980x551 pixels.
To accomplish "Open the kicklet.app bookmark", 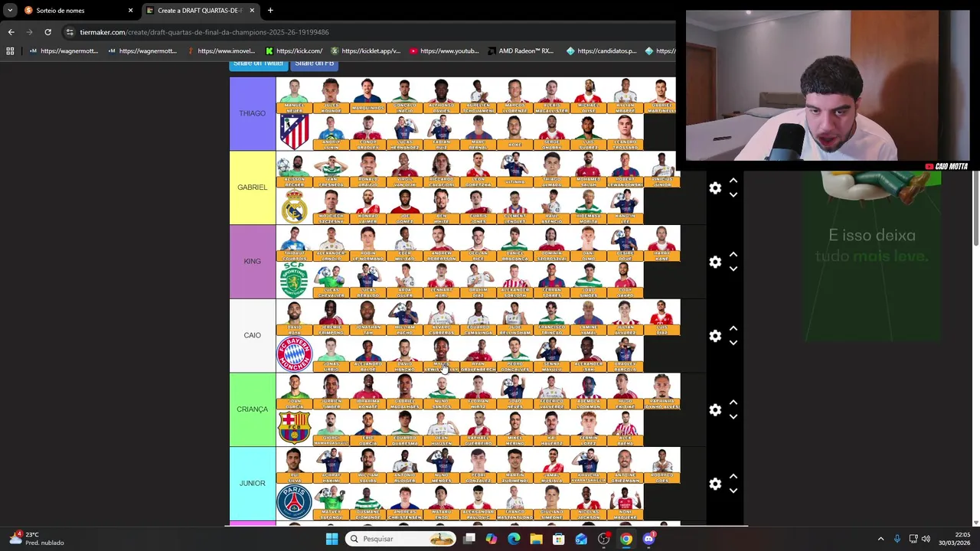I will [x=365, y=51].
